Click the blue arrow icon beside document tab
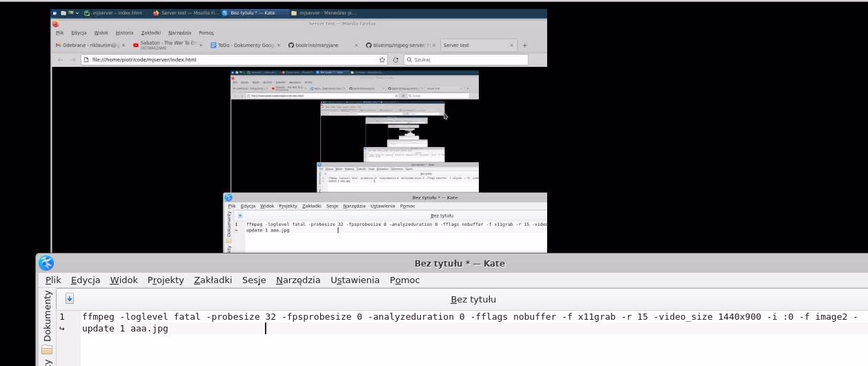 tap(70, 298)
